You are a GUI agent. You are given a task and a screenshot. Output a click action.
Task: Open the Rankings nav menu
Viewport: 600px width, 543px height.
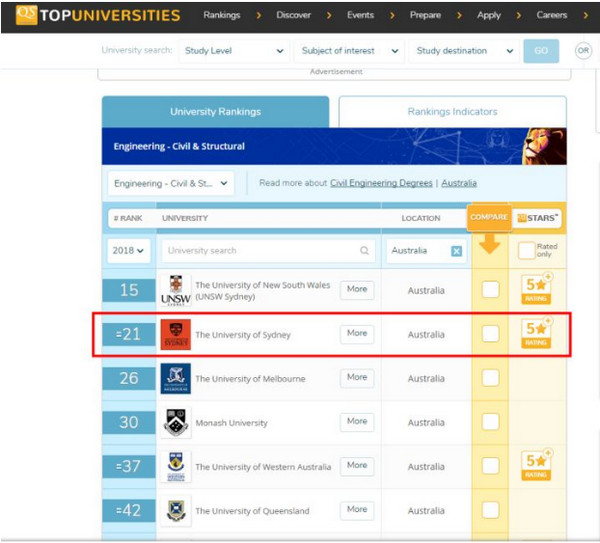click(x=222, y=15)
